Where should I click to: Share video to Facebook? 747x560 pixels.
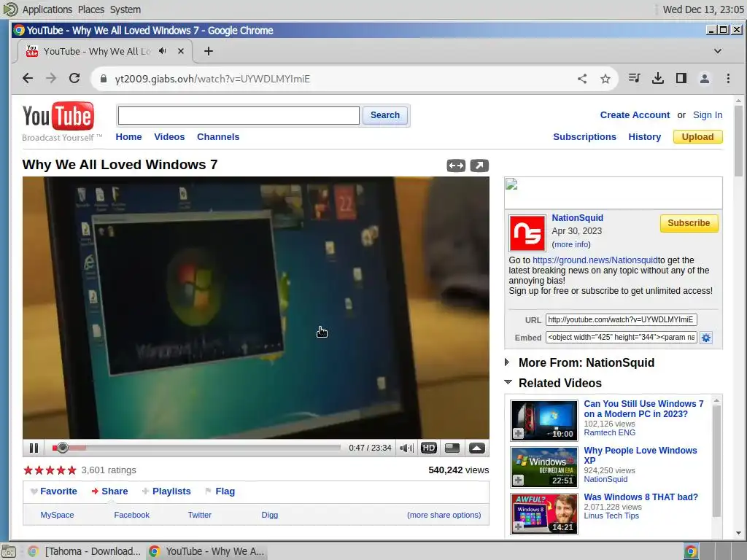tap(131, 515)
